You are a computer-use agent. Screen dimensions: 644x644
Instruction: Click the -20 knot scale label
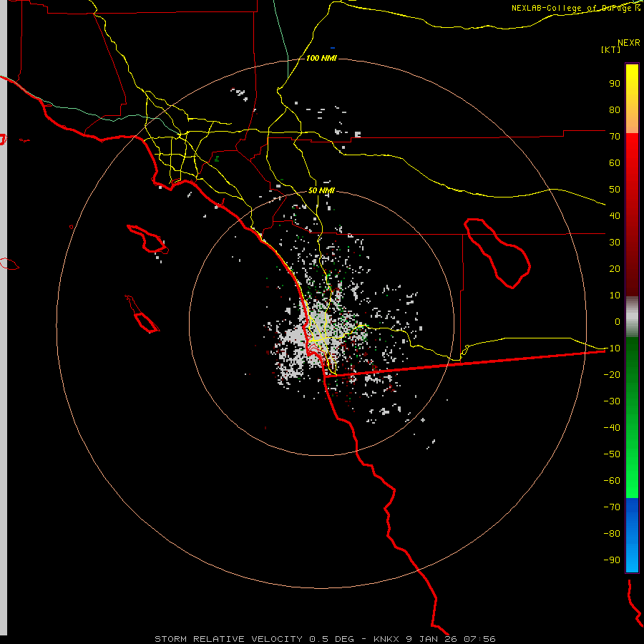click(x=612, y=374)
